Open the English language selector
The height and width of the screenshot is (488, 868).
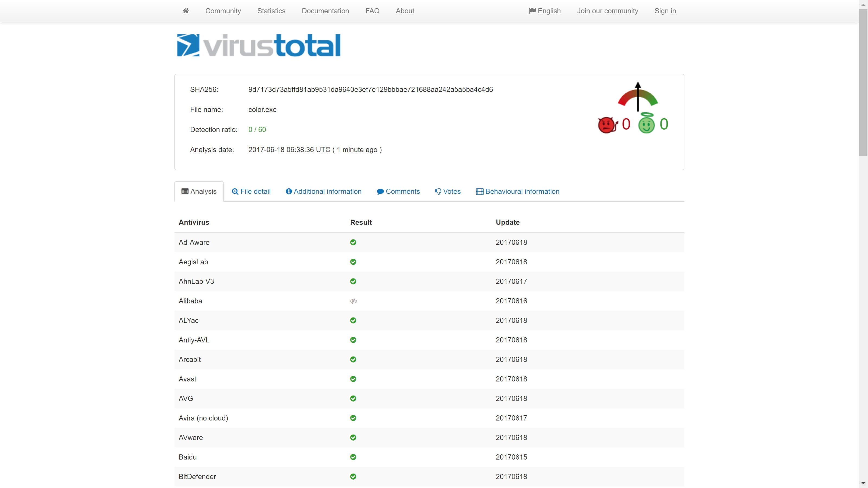(545, 11)
